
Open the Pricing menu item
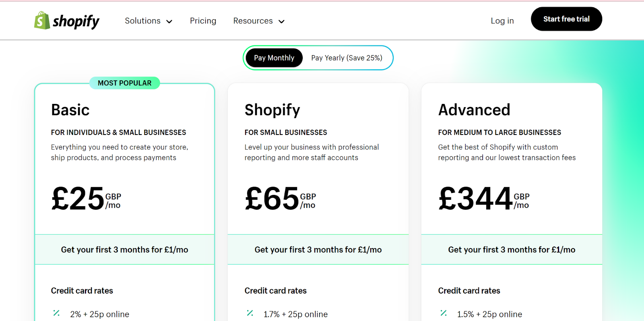(x=203, y=21)
